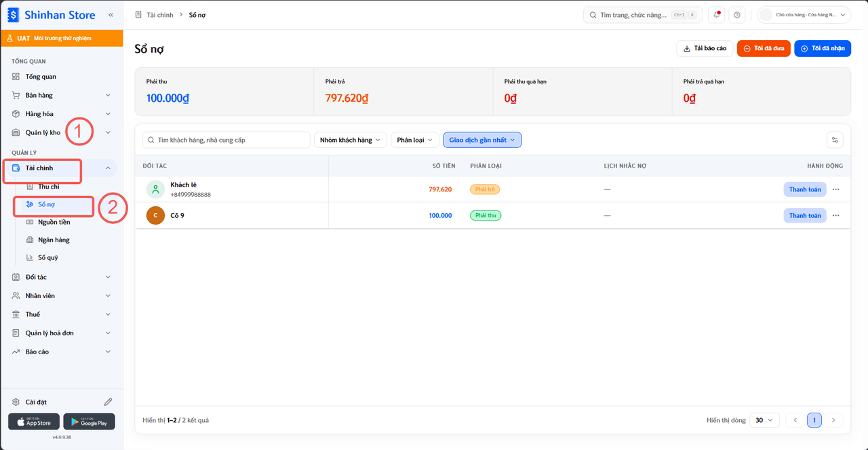Open the Google Play download badge
Viewport: 868px width, 450px height.
click(90, 421)
